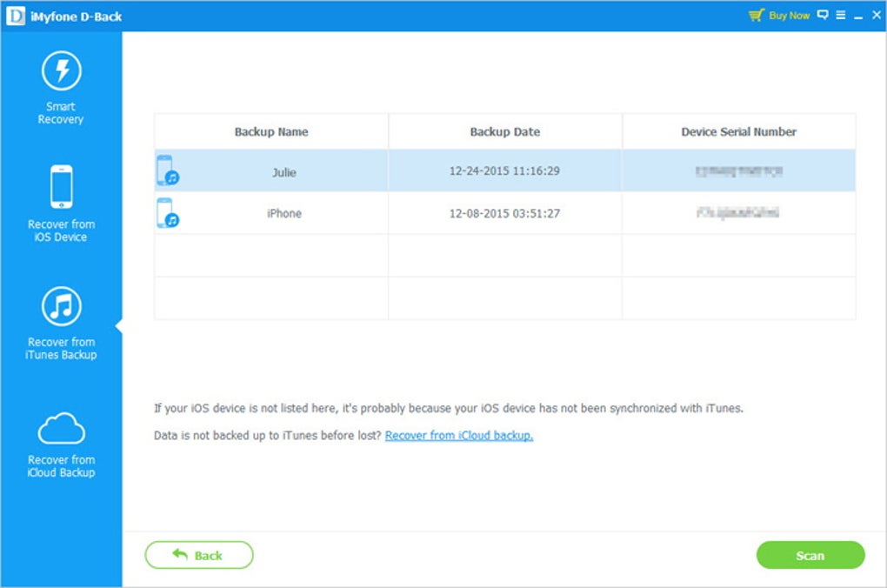Click backup date 12-24-2015 11:16:29
The height and width of the screenshot is (588, 887).
click(504, 170)
